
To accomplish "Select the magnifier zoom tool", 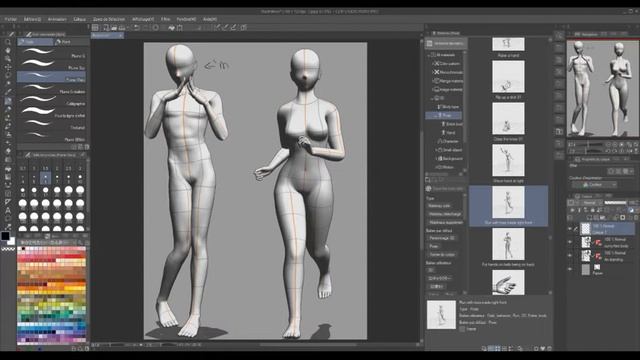I will point(8,42).
